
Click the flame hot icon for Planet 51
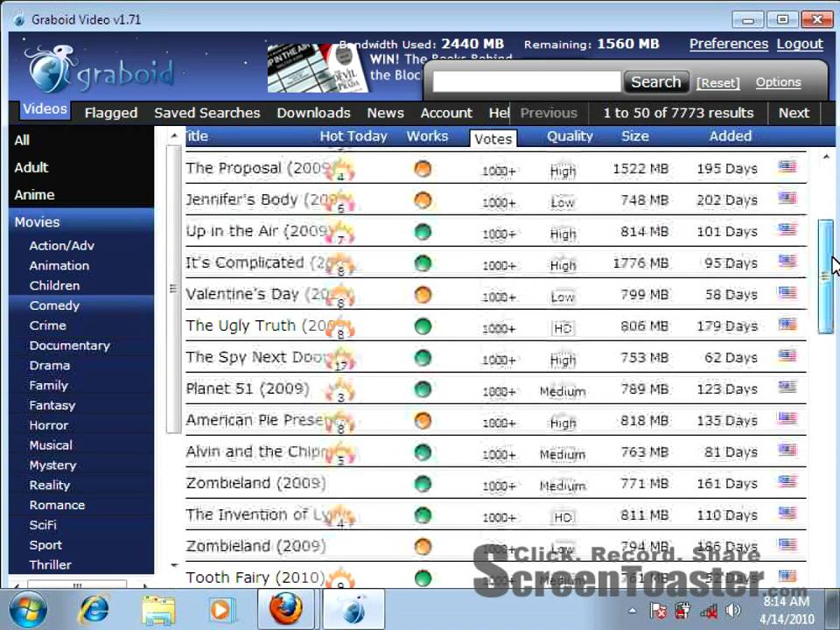pyautogui.click(x=340, y=390)
